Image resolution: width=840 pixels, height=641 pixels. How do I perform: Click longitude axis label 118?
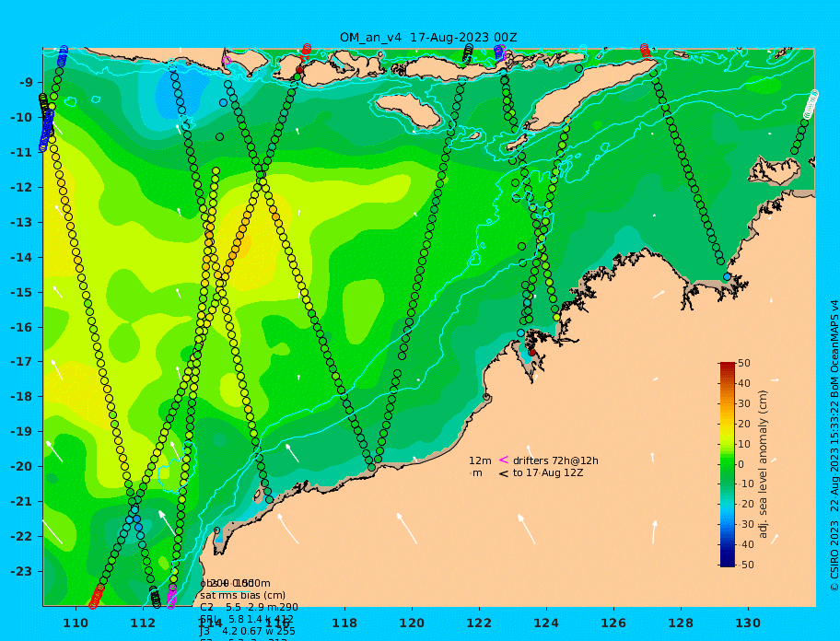pos(345,623)
